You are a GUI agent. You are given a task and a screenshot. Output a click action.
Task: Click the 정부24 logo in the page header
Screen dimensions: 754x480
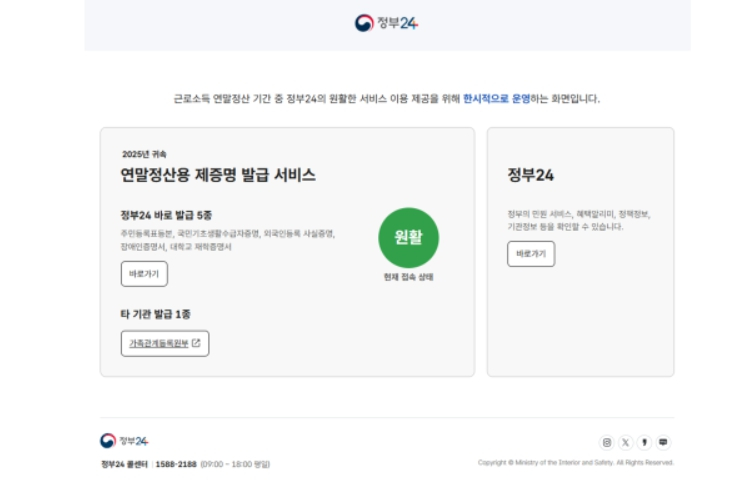(386, 23)
